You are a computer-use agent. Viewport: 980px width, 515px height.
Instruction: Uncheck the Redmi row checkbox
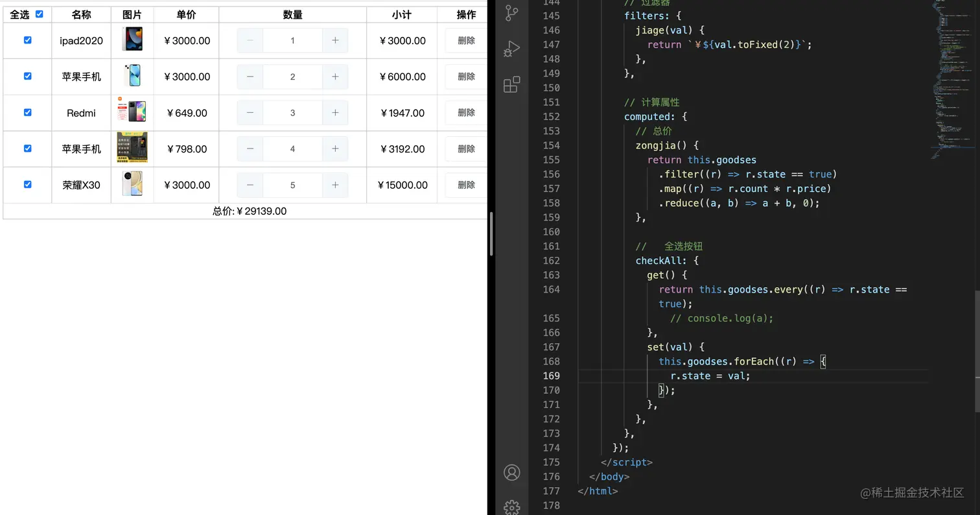(27, 112)
